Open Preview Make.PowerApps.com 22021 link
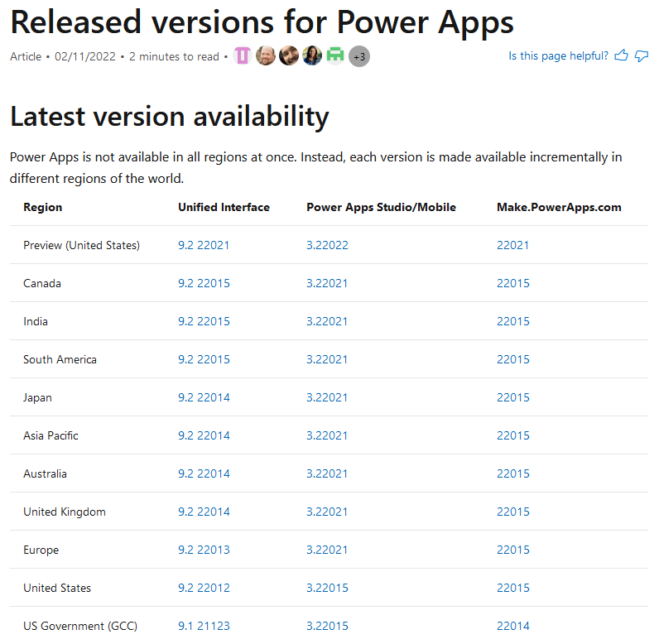The image size is (659, 644). (x=512, y=245)
